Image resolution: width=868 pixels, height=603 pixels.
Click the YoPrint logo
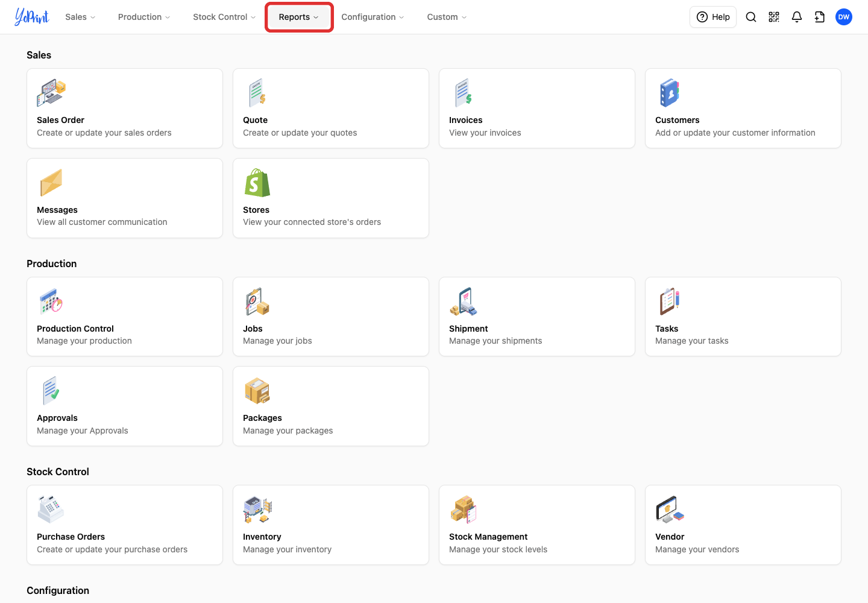(32, 17)
